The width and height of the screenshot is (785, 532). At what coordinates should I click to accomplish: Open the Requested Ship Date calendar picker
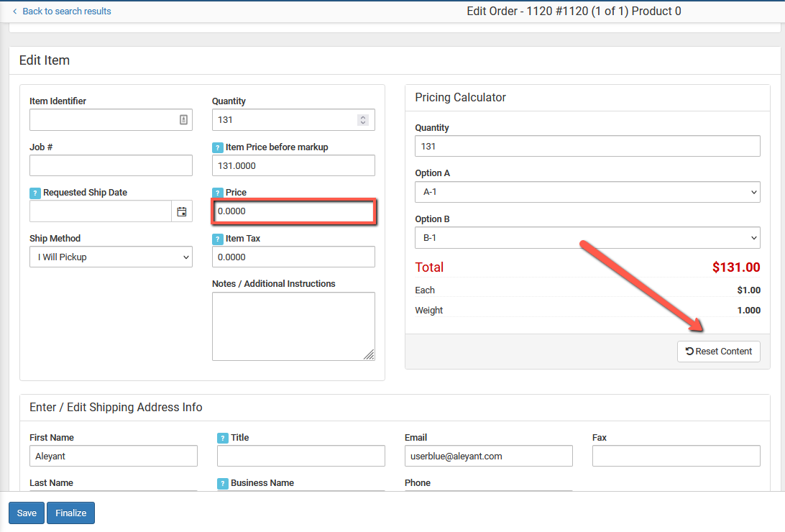[182, 211]
